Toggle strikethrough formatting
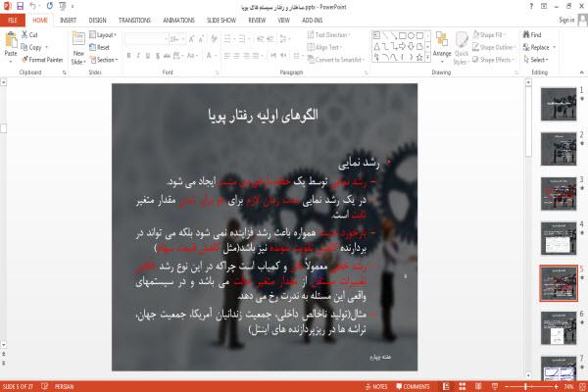The width and height of the screenshot is (588, 392). (167, 56)
